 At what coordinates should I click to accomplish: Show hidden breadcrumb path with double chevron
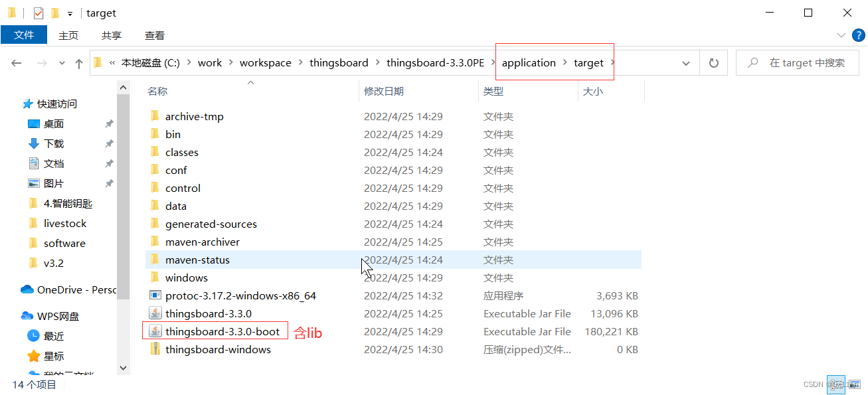point(113,63)
